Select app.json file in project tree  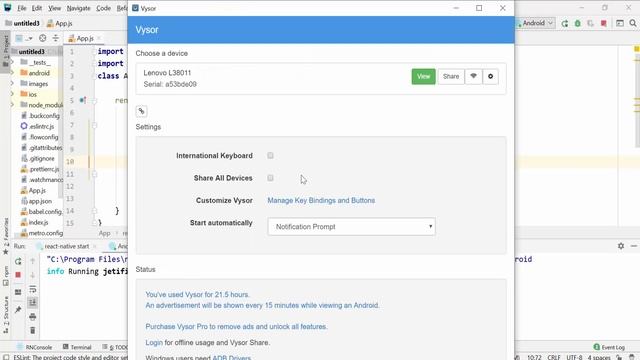pos(36,201)
